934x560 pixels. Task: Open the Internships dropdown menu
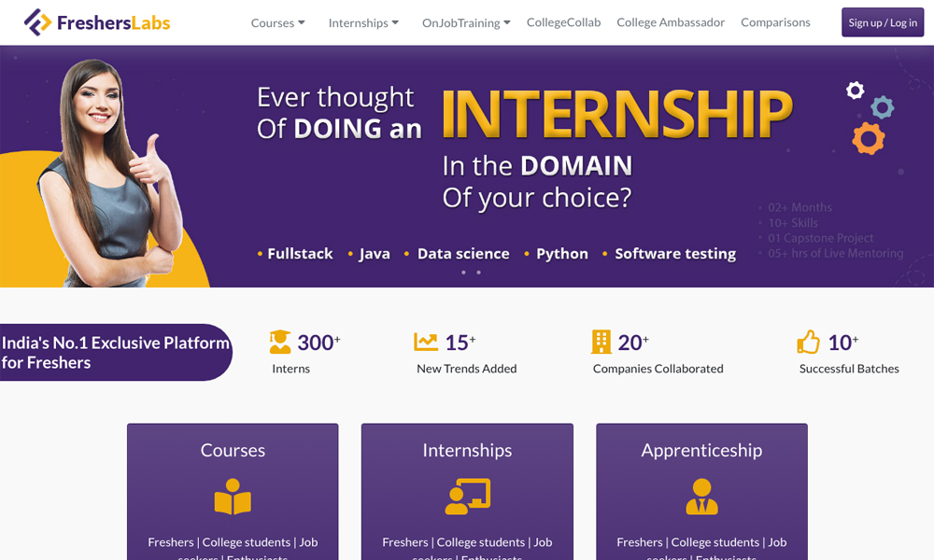coord(363,22)
